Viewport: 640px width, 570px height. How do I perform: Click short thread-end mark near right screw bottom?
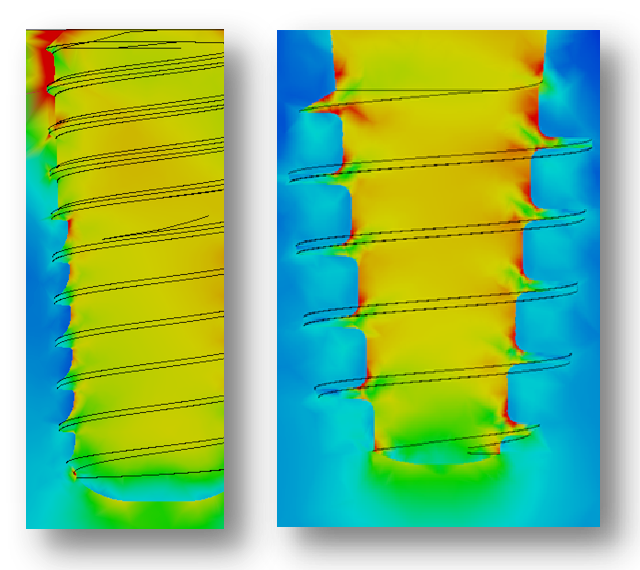(x=484, y=452)
